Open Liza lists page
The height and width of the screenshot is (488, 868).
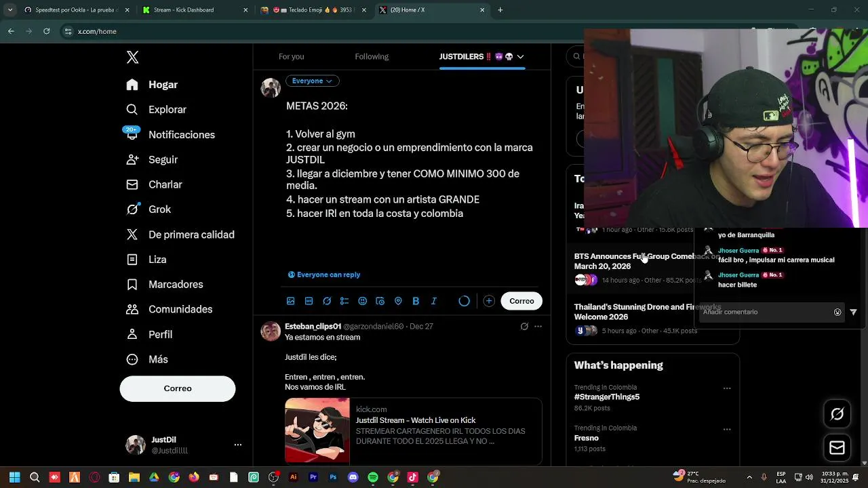pos(146,260)
